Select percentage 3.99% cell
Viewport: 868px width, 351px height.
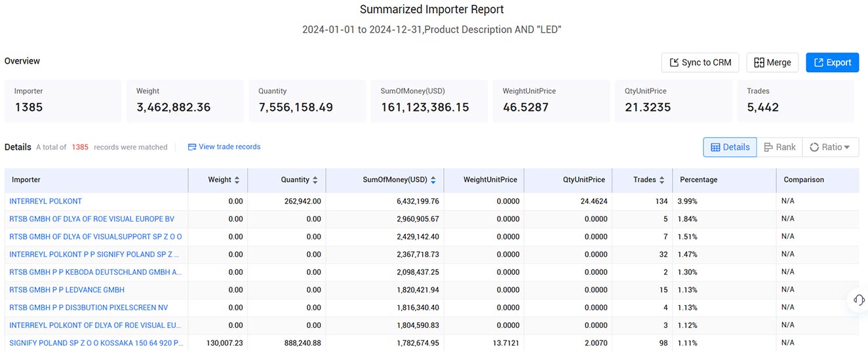(688, 201)
